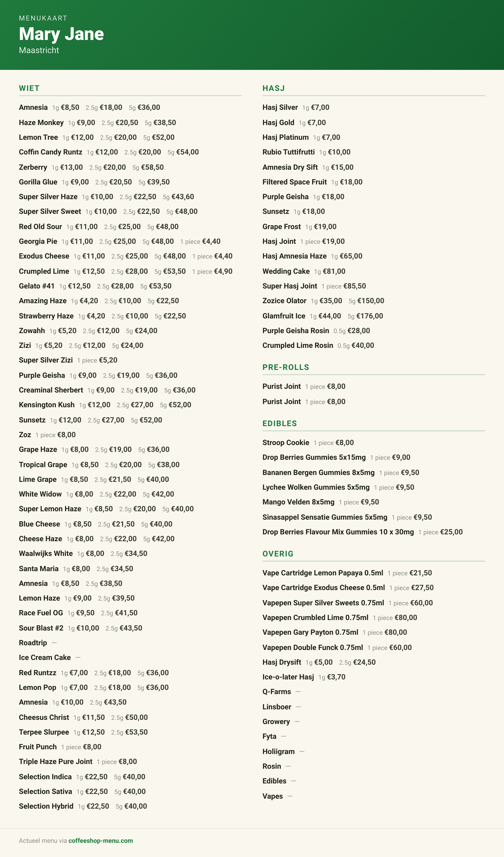Select the WIET section heading
504x857 pixels.
[29, 89]
